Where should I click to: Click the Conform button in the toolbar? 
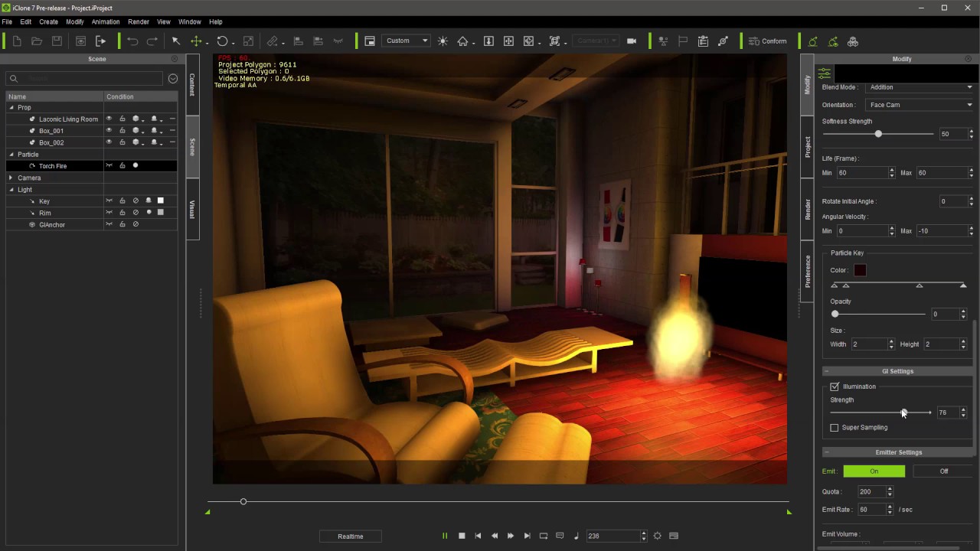tap(767, 41)
